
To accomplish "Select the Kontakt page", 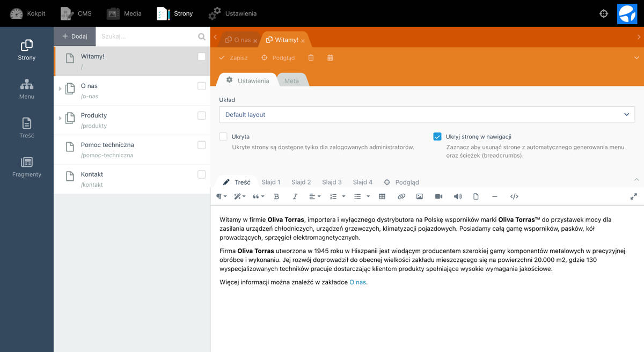I will pos(132,179).
